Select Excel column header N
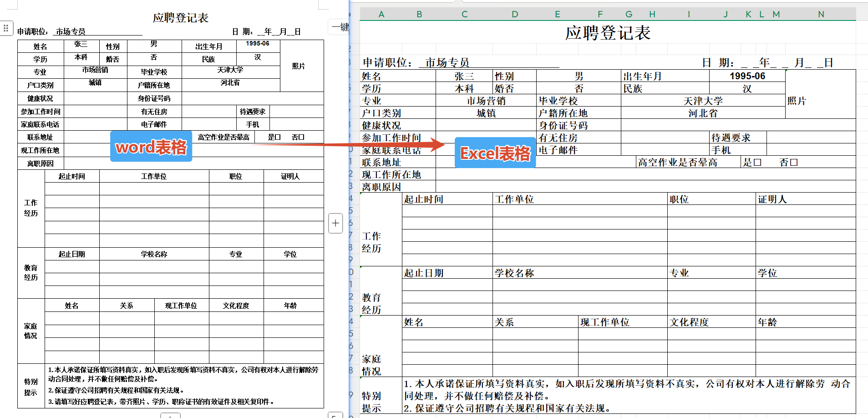868x418 pixels. pyautogui.click(x=821, y=14)
